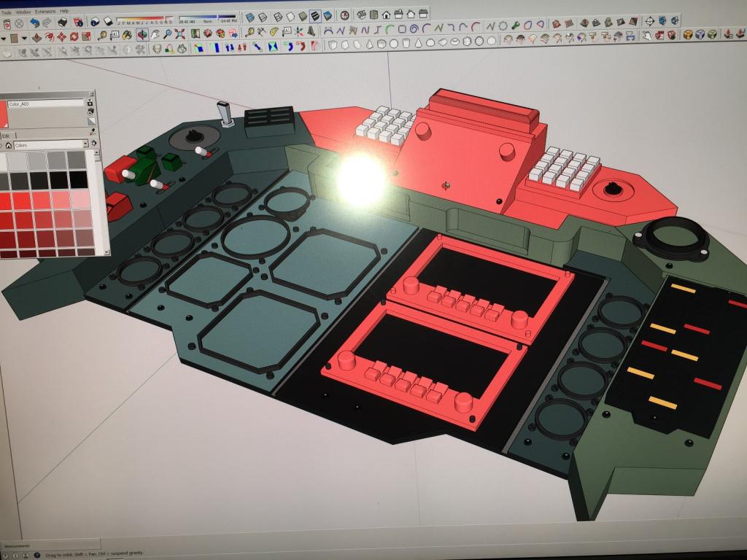Switch to the Edit tab in Materials
The width and height of the screenshot is (747, 560).
click(7, 136)
